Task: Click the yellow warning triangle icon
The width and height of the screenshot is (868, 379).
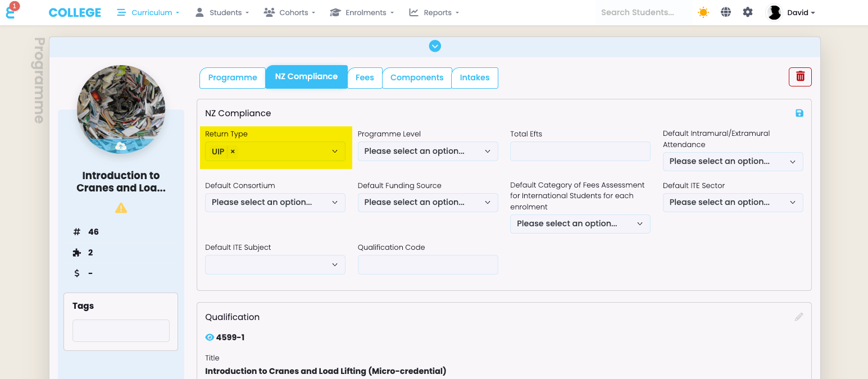Action: click(121, 208)
